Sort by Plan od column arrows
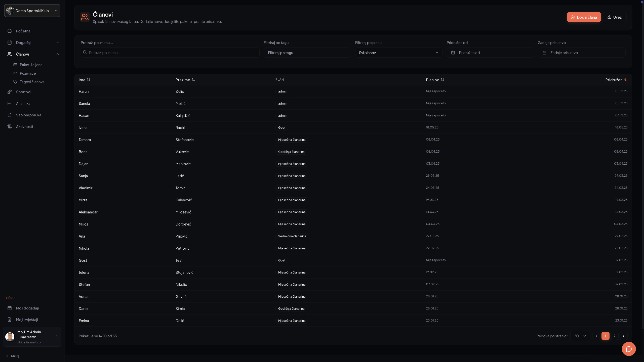The width and height of the screenshot is (644, 362). click(x=442, y=80)
